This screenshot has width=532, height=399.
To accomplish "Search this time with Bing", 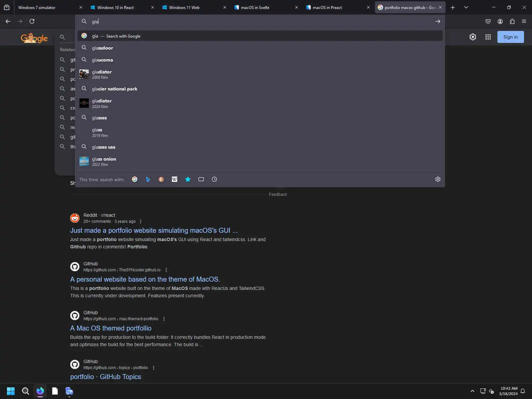I will click(148, 179).
